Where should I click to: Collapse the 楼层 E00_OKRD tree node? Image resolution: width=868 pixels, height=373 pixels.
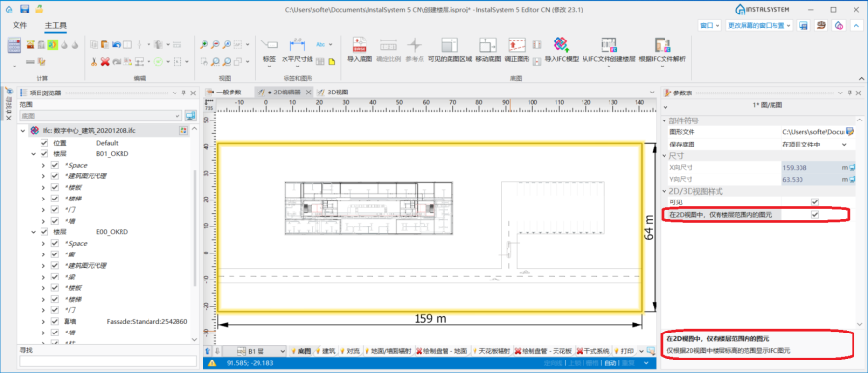(34, 232)
